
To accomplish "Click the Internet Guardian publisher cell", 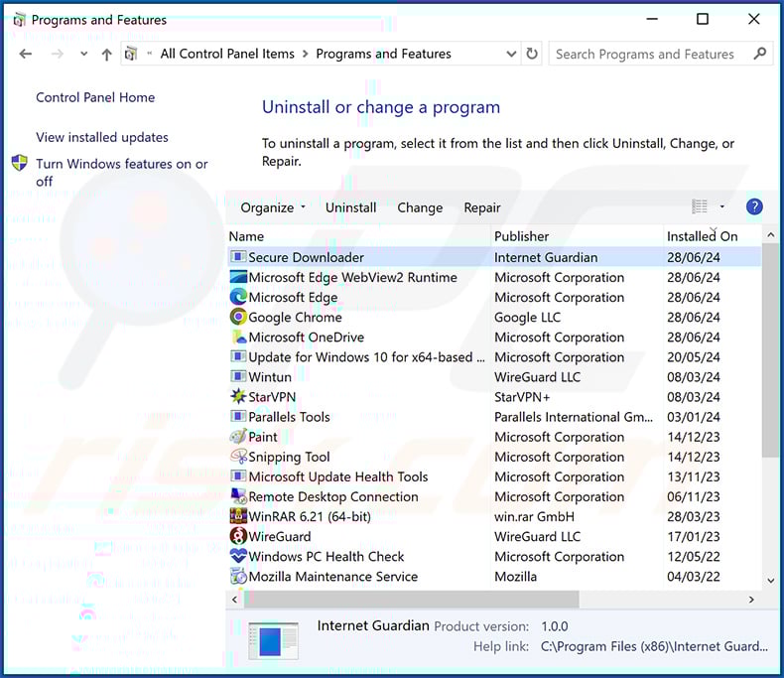I will pyautogui.click(x=546, y=257).
